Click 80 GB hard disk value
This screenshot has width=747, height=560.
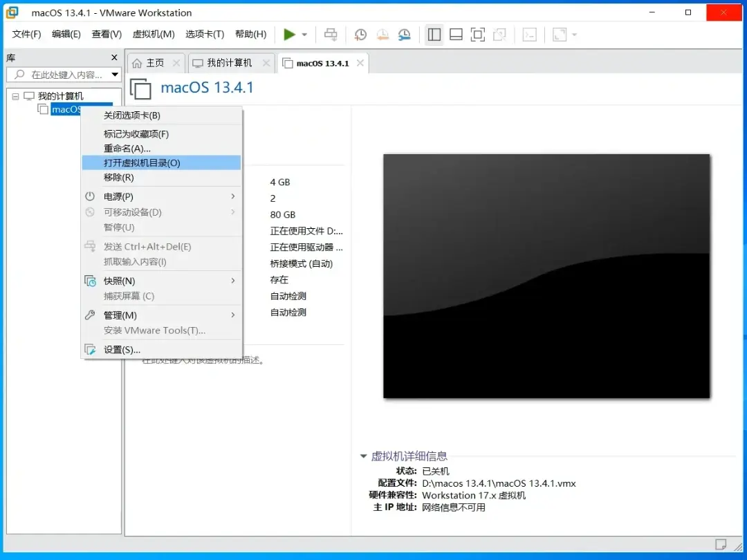283,215
